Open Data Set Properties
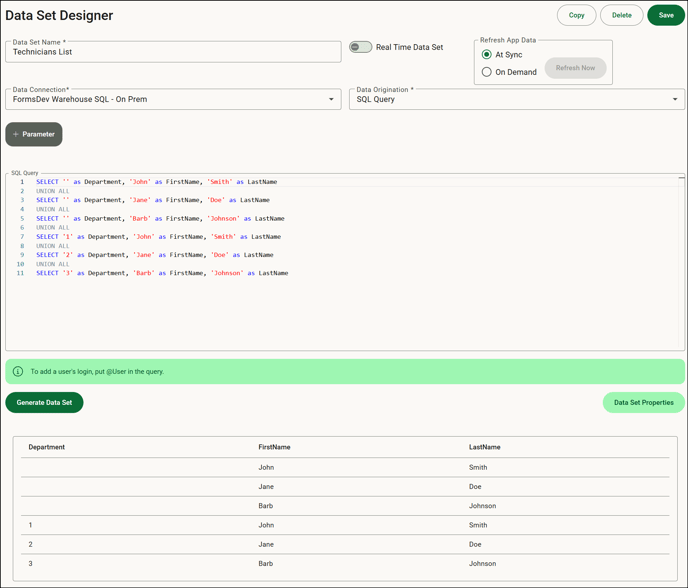Viewport: 688px width, 588px height. coord(643,402)
